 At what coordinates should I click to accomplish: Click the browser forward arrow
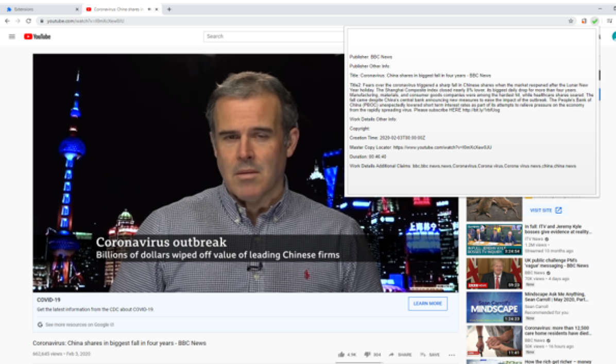coord(18,21)
